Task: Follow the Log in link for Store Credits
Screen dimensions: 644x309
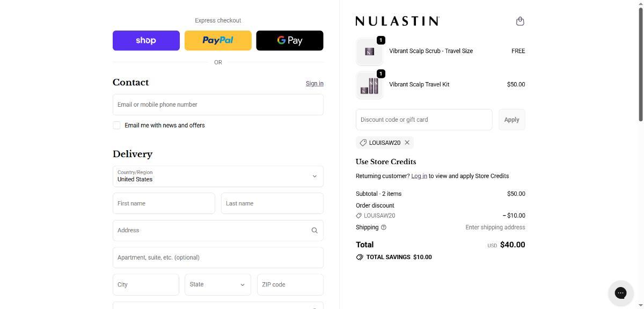Action: [x=419, y=176]
